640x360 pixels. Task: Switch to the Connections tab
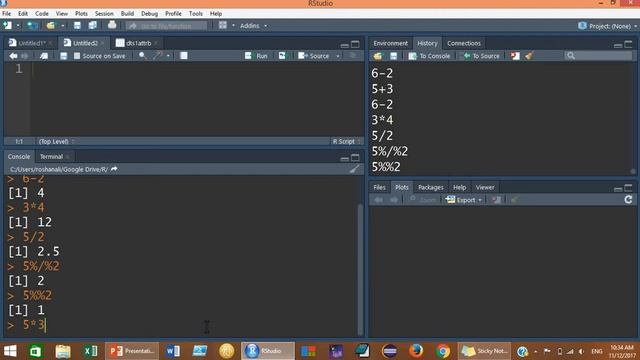464,43
